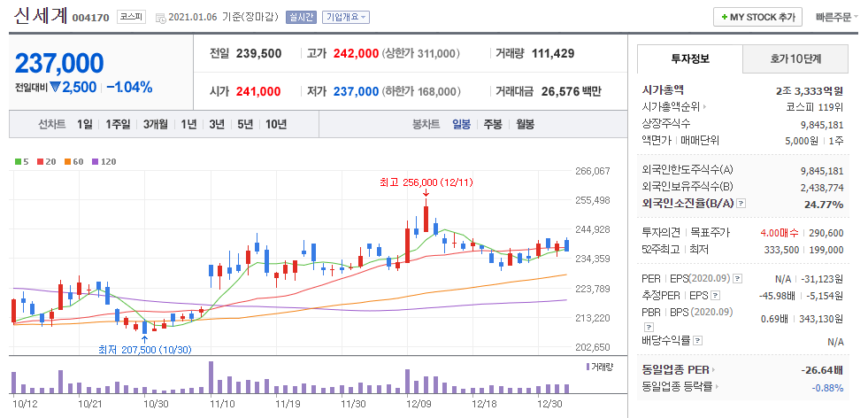Click the orange 60-day moving average legend
The width and height of the screenshot is (868, 418).
coord(73,162)
